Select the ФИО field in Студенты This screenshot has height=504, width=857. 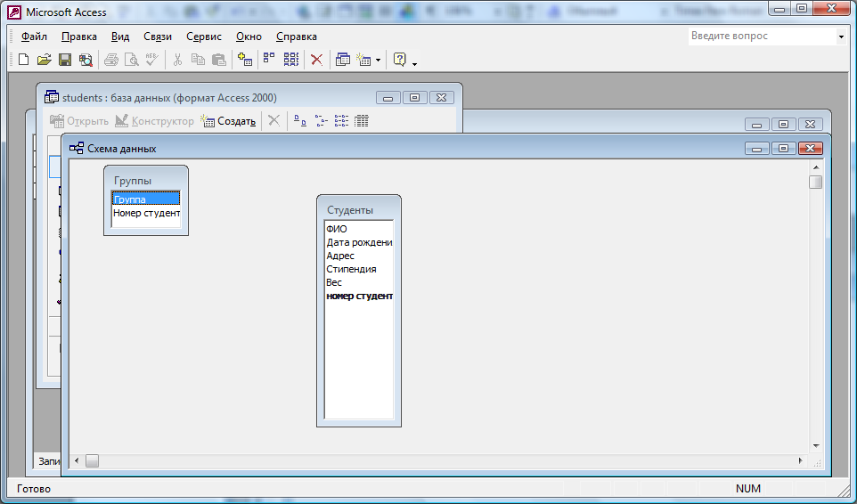359,229
